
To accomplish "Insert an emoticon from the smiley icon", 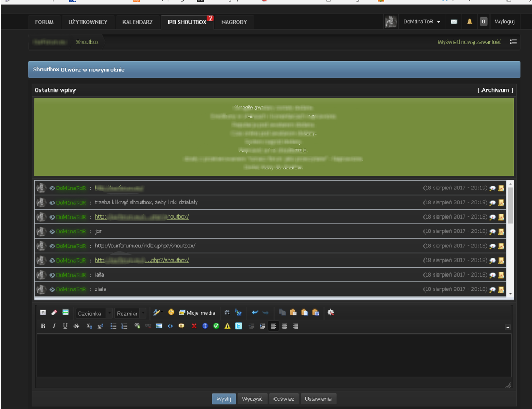I will tap(171, 313).
